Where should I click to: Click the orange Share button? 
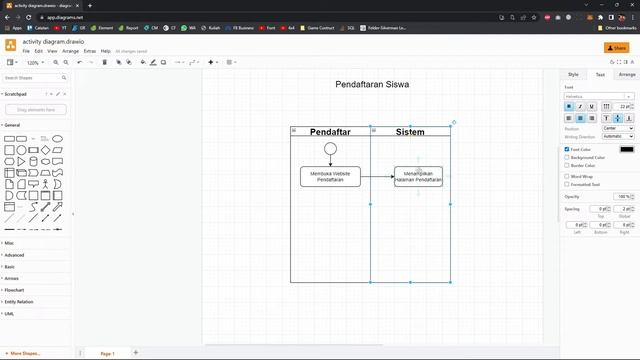point(616,48)
